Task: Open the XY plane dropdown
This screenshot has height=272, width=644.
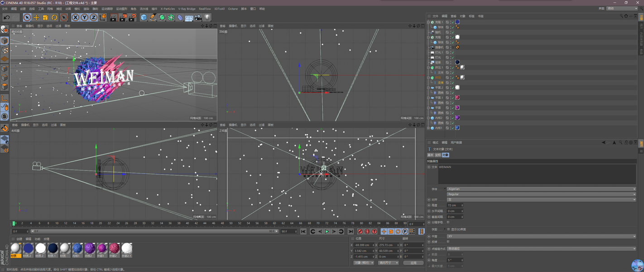Action: (x=541, y=236)
